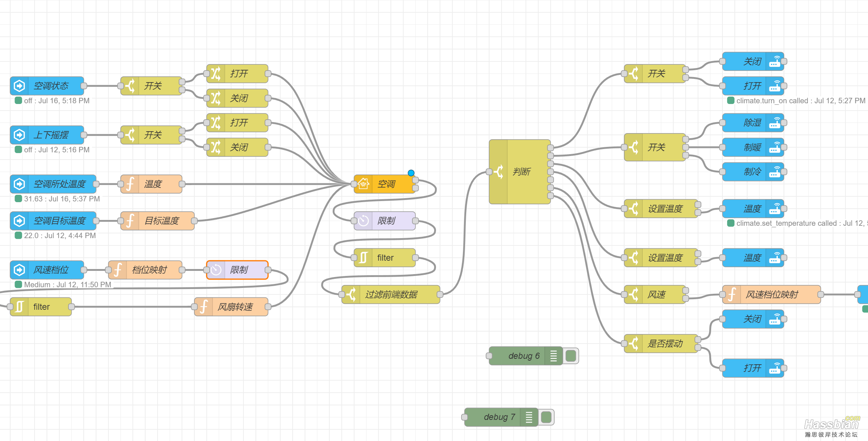The height and width of the screenshot is (441, 868).
Task: Click status text 'Medium : Jul 12, 11:50 PM'
Action: [68, 285]
